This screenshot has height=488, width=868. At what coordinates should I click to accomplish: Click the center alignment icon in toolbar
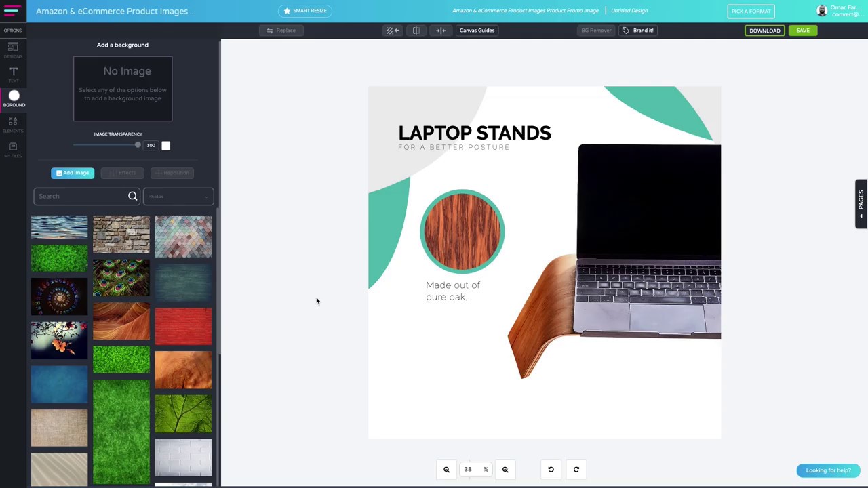[440, 30]
